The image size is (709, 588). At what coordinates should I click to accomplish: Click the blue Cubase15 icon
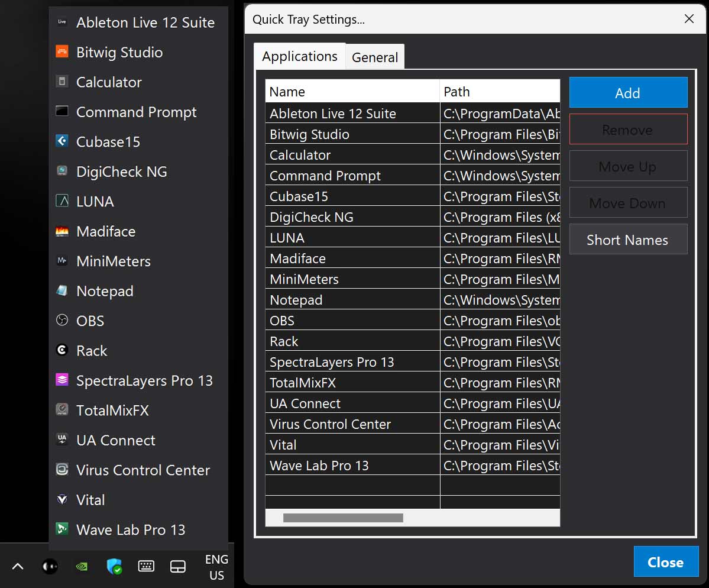62,141
